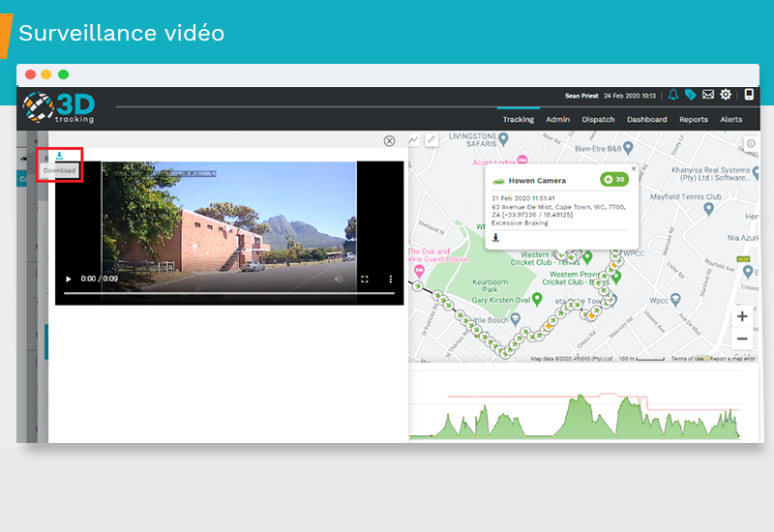Image resolution: width=774 pixels, height=532 pixels.
Task: Click the download icon above the video
Action: pyautogui.click(x=59, y=157)
